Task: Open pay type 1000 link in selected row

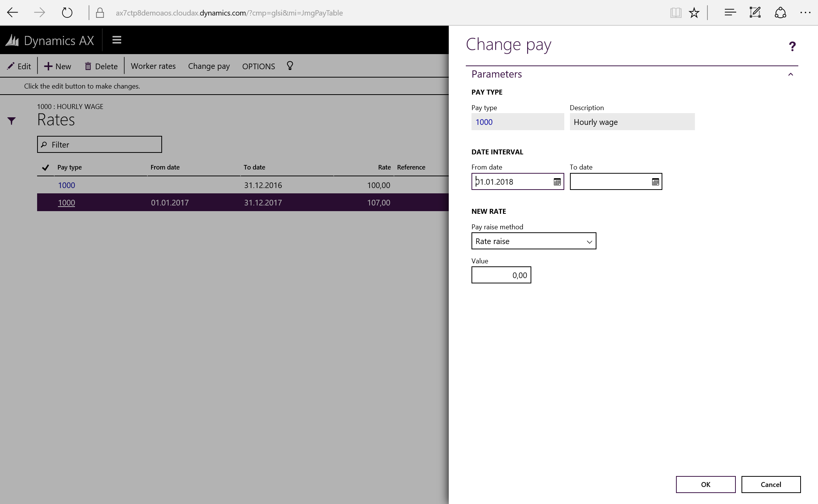Action: click(66, 202)
